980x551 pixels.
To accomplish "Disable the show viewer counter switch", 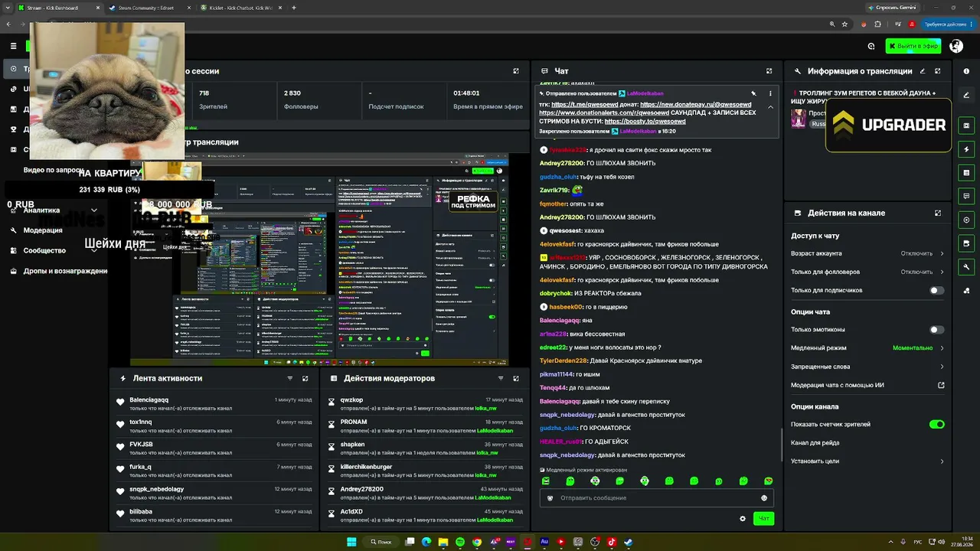I will 936,424.
